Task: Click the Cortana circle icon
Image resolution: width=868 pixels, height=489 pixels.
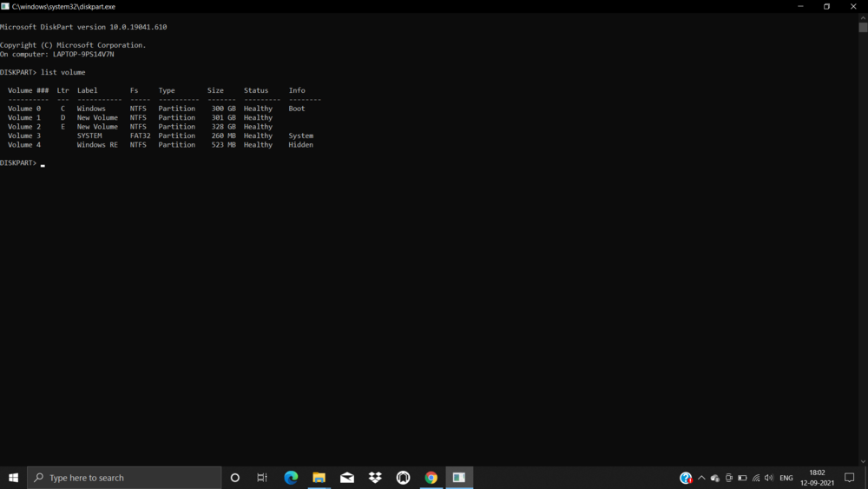Action: click(x=234, y=478)
